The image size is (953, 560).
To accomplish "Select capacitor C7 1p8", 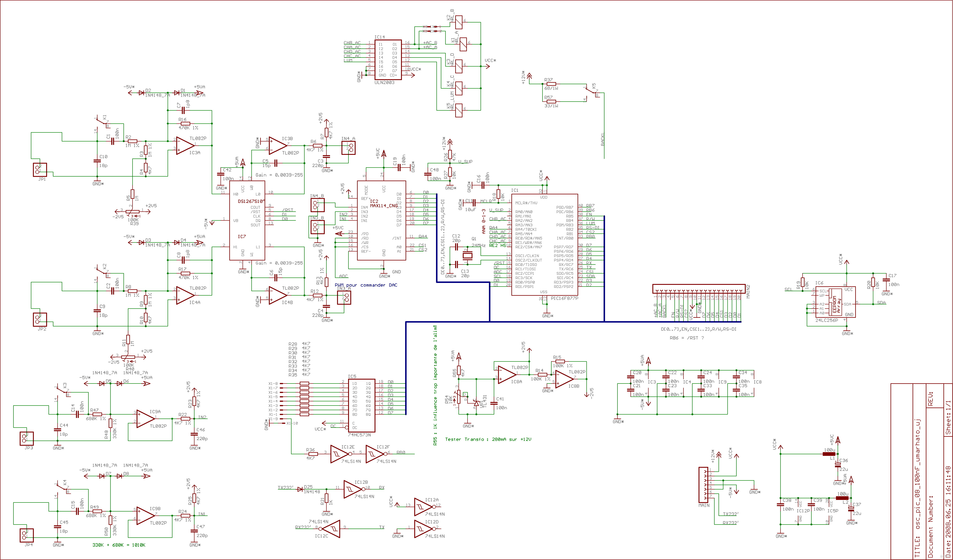I will 183,110.
